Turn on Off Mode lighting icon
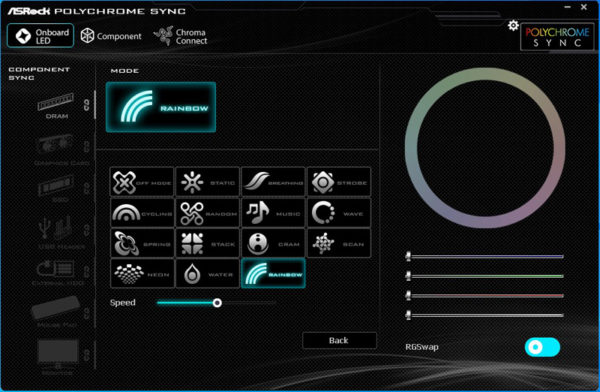Viewport: 600px width, 392px height. click(142, 182)
